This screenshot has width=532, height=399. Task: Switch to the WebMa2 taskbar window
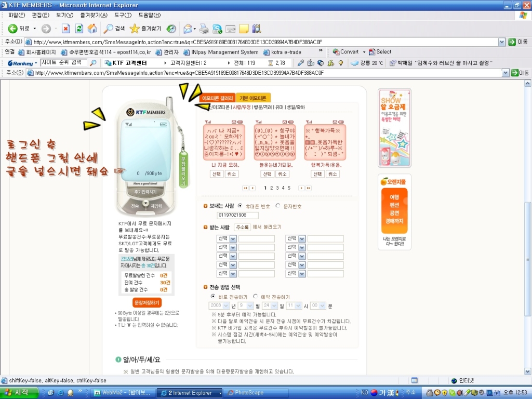(124, 393)
